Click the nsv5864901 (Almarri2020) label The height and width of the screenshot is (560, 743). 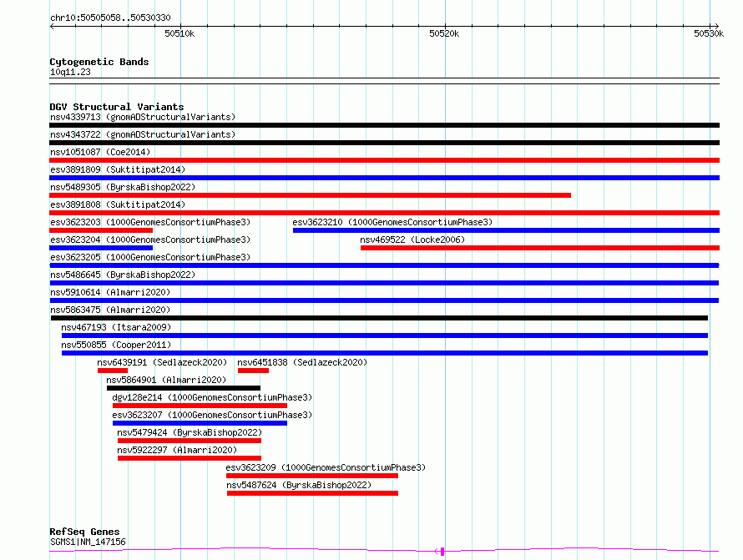pos(166,380)
